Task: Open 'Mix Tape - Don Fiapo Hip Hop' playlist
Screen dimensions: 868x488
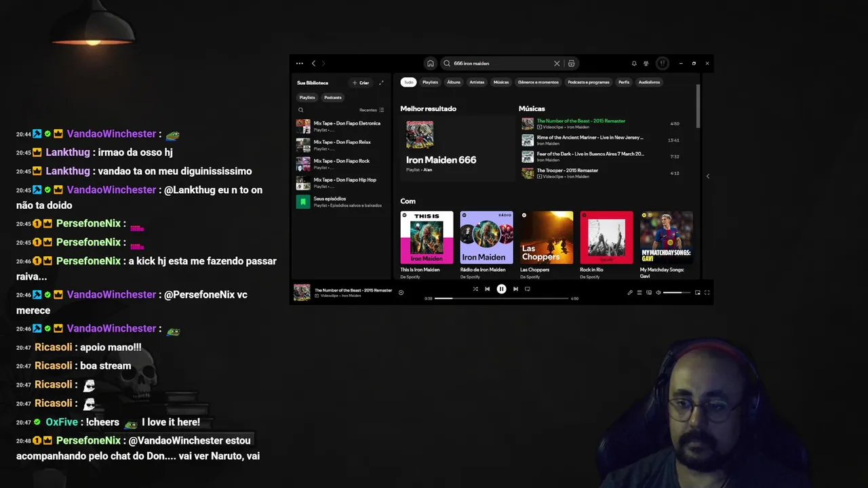Action: click(x=341, y=183)
